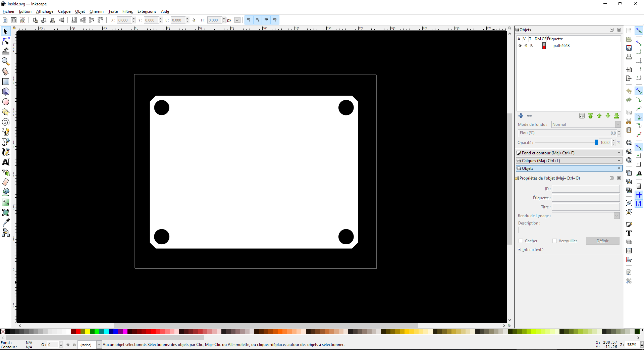Screen dimensions: 644x350
Task: Rotate selection 90° counter-clockwise
Action: (35, 20)
